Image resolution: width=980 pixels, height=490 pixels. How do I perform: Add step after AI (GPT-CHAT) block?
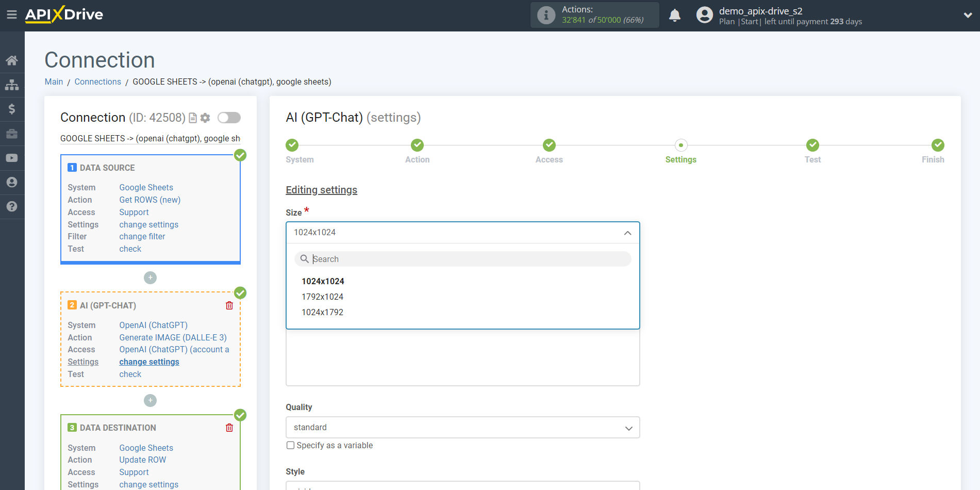pyautogui.click(x=150, y=400)
